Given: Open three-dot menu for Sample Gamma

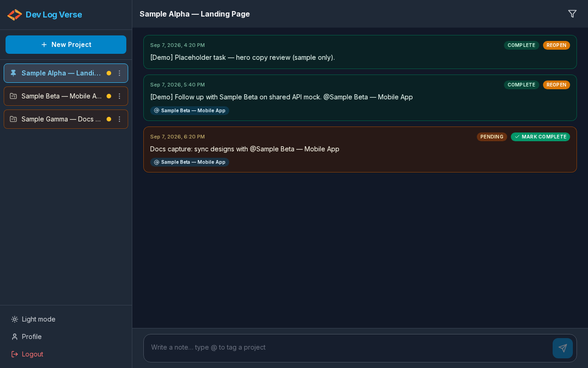Looking at the screenshot, I should [x=119, y=119].
